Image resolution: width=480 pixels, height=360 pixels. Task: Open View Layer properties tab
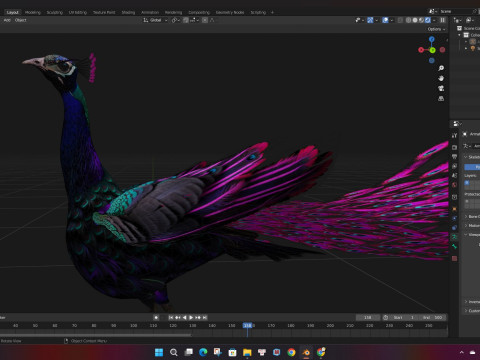point(454,166)
